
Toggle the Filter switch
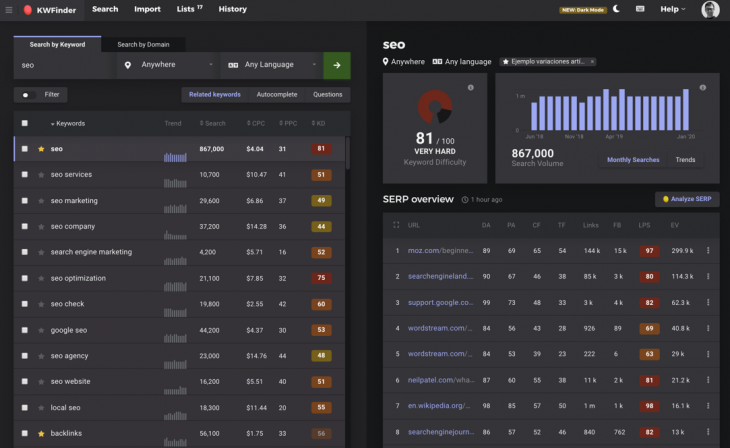click(x=27, y=95)
